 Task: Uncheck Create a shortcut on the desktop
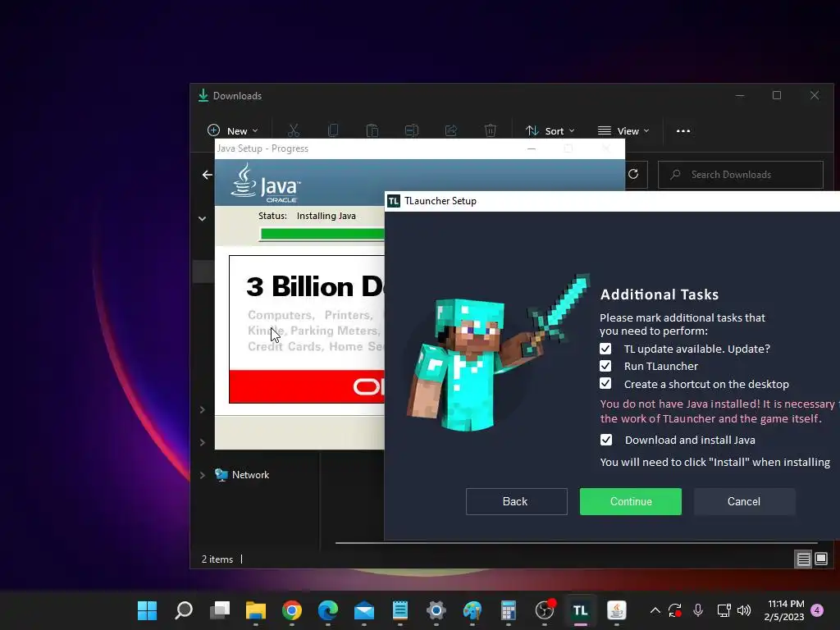click(605, 384)
